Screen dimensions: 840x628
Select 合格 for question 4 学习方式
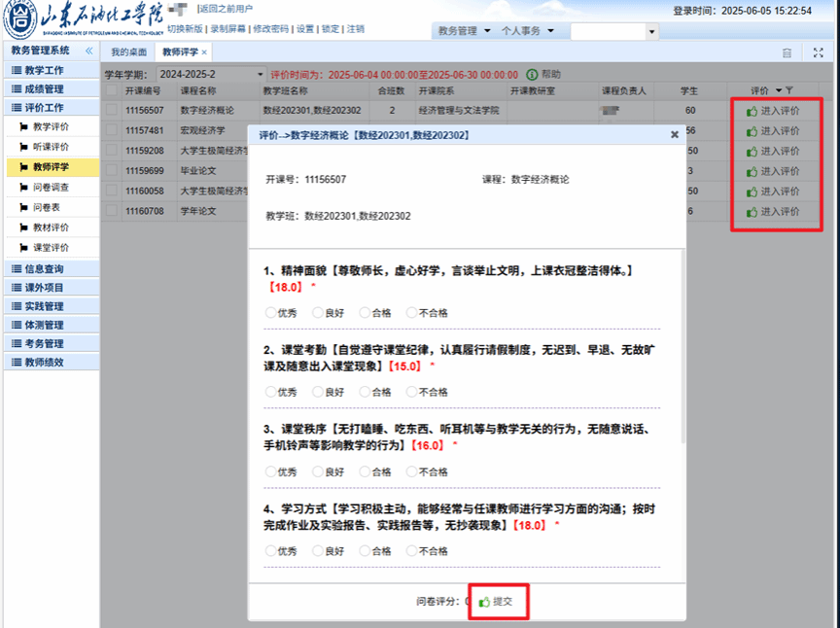[x=365, y=550]
